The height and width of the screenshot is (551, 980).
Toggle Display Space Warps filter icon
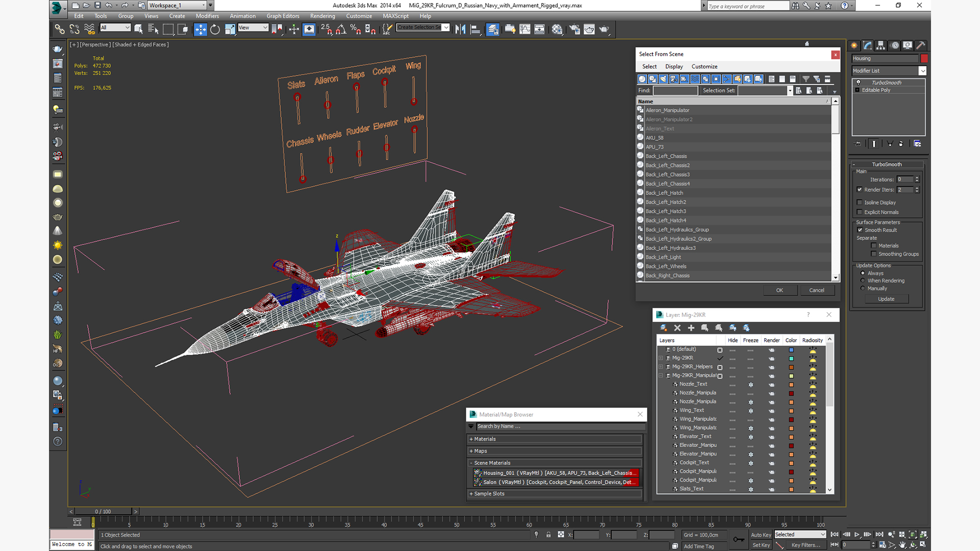[695, 79]
